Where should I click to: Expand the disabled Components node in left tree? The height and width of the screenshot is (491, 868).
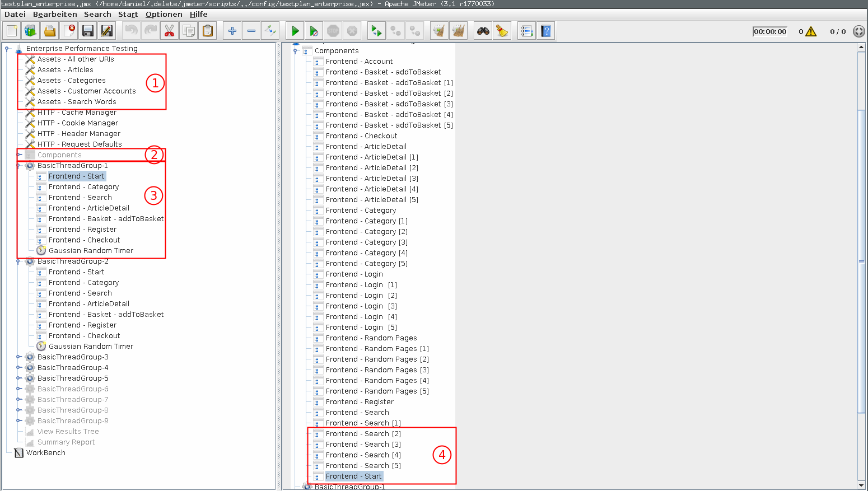[x=19, y=155]
